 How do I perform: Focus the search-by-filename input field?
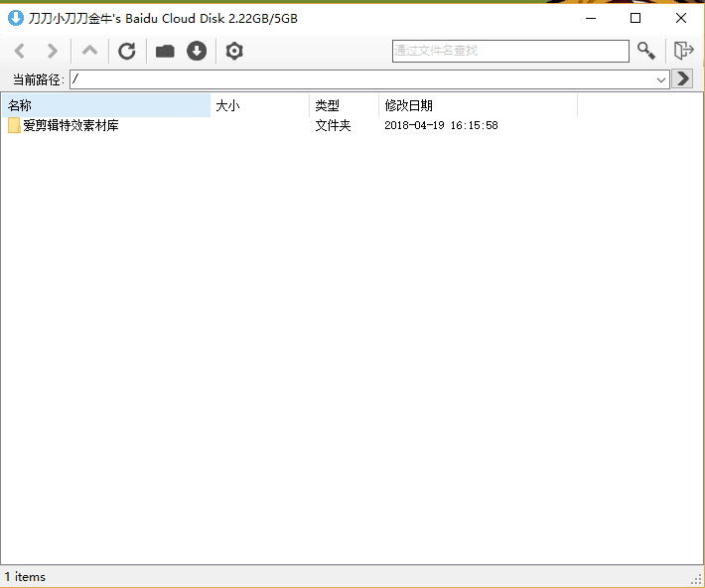(x=510, y=51)
